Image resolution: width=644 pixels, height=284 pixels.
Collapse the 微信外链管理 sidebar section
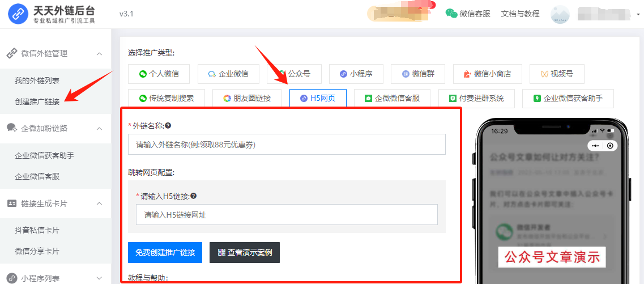tap(100, 54)
